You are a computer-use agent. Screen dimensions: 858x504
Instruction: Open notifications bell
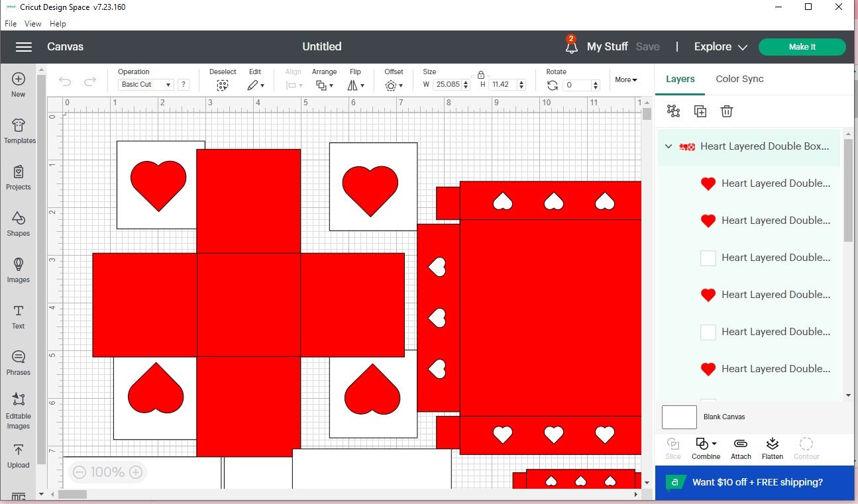(x=571, y=46)
